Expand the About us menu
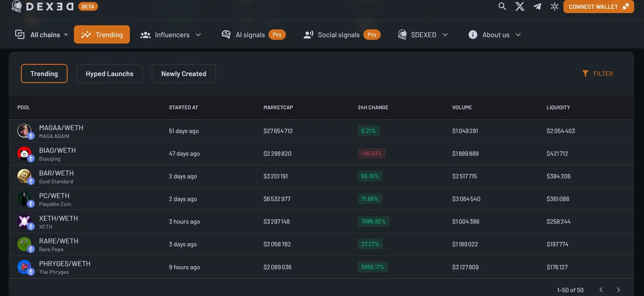Screen dimensions: 644x296 pyautogui.click(x=495, y=35)
